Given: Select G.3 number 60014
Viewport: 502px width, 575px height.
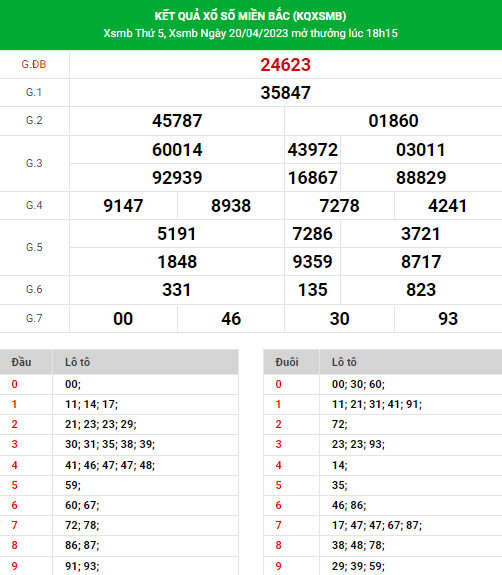Looking at the screenshot, I should 177,150.
